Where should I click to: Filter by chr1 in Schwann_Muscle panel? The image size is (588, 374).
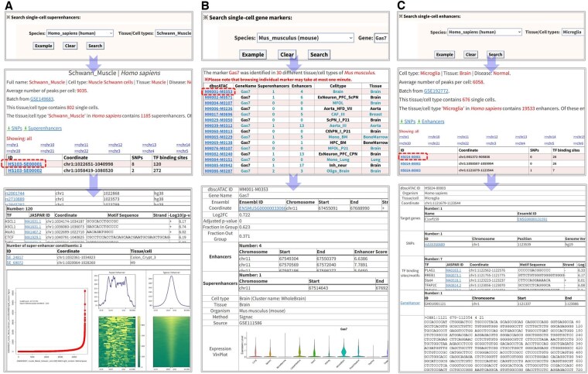coord(12,145)
